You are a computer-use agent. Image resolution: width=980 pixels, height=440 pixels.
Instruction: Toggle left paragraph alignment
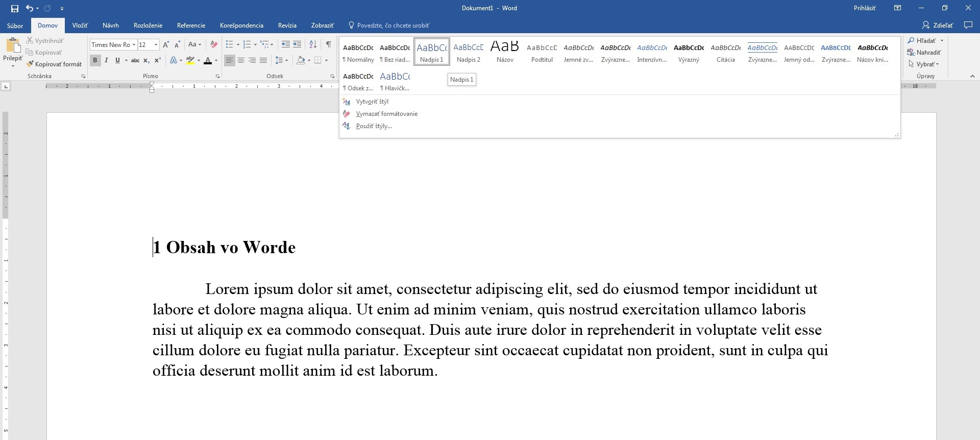[x=230, y=60]
